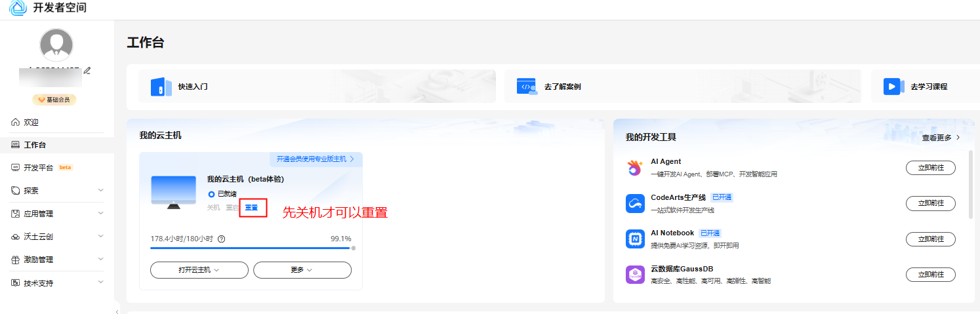Click 立即前往 for CodeArts生产线
Screen dimensions: 980x314
click(x=931, y=203)
